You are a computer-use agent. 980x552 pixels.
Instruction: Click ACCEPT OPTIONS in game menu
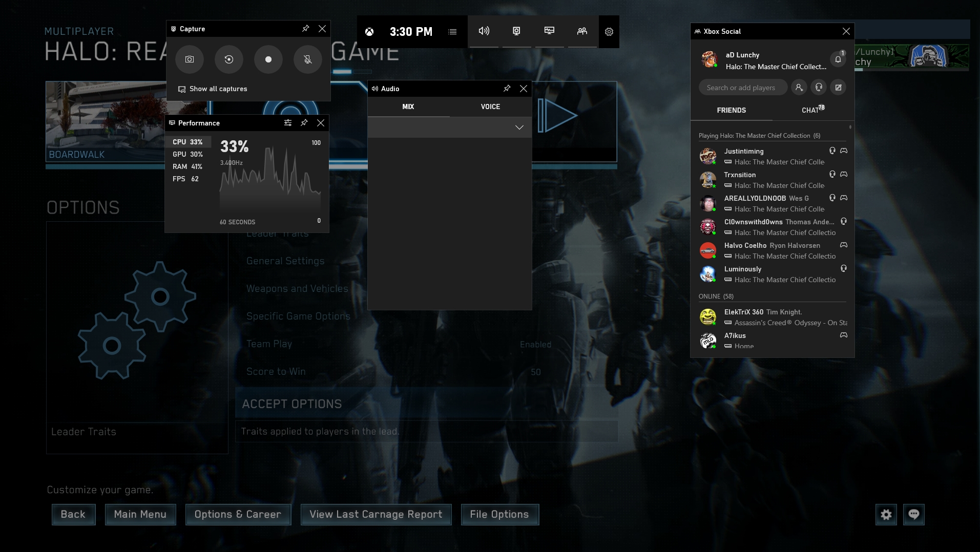pyautogui.click(x=426, y=404)
